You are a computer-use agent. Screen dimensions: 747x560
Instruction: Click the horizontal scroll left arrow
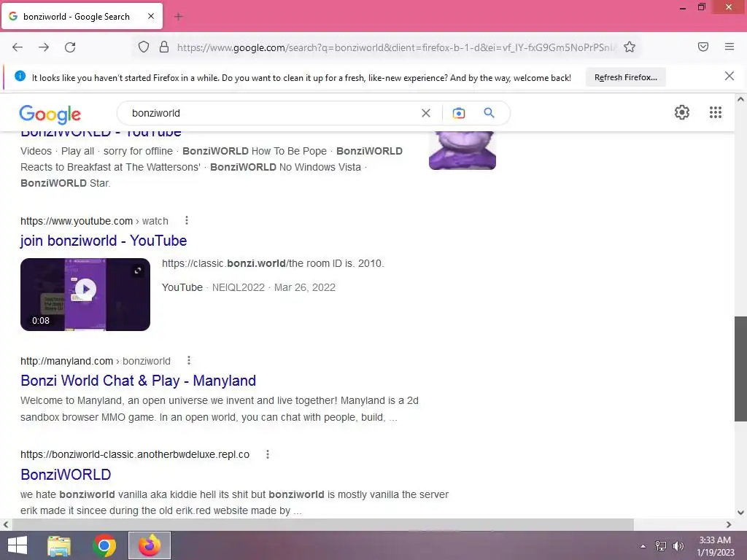click(5, 524)
